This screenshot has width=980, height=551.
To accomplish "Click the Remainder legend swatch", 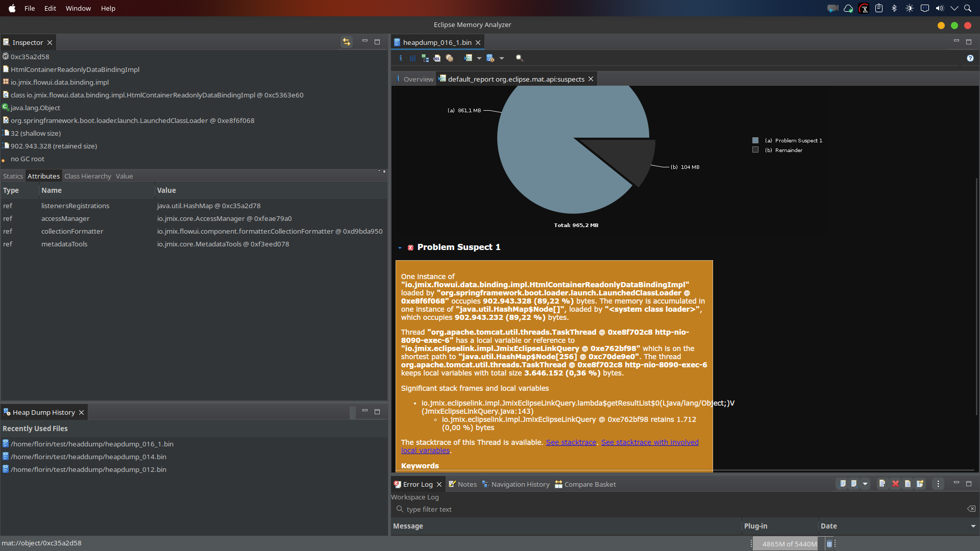I will click(755, 150).
